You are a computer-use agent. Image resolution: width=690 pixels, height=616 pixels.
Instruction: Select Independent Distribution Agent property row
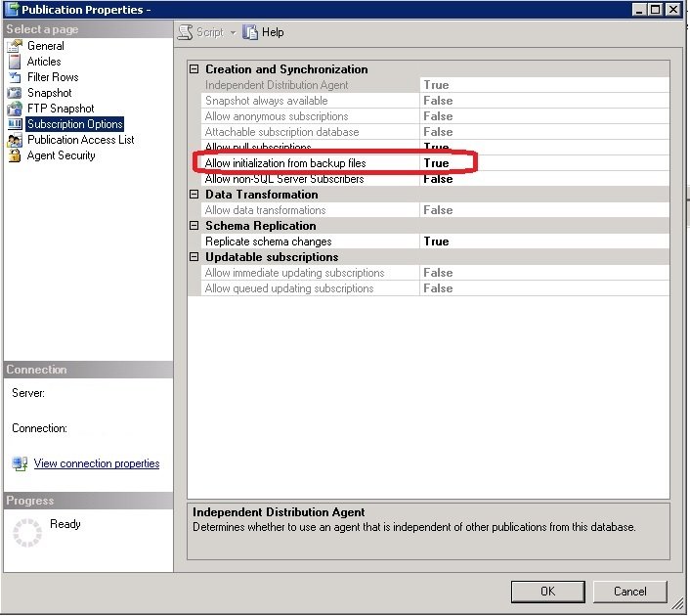click(435, 85)
